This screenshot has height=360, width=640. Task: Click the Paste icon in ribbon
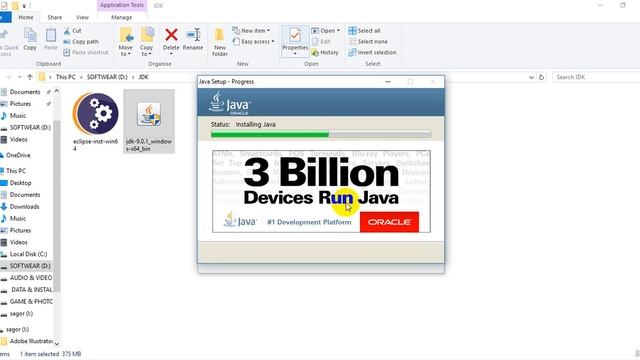pyautogui.click(x=51, y=39)
